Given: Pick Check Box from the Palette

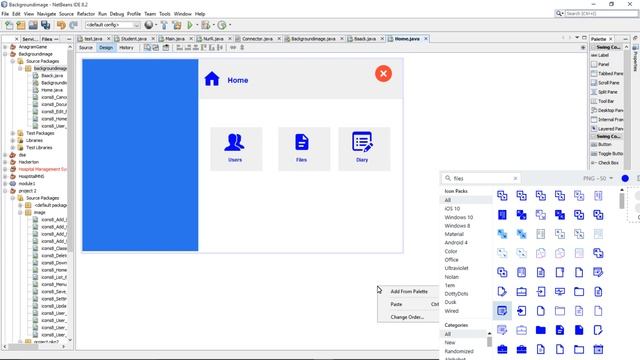Looking at the screenshot, I should coord(607,163).
